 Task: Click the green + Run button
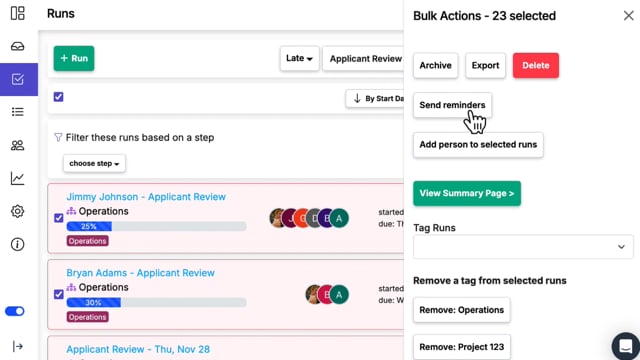pos(74,58)
